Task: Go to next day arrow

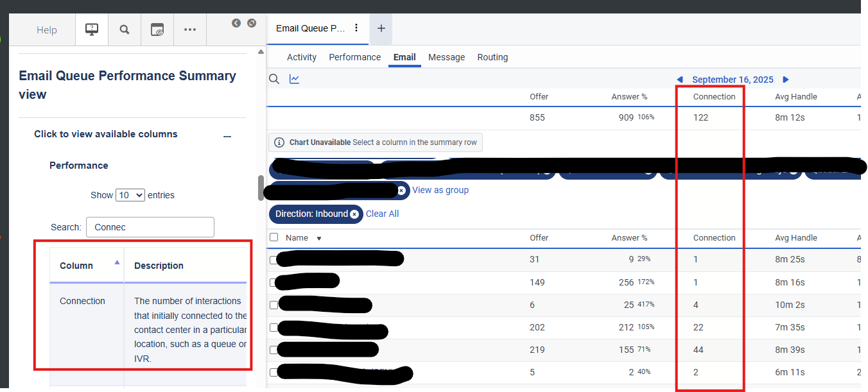Action: pos(785,80)
